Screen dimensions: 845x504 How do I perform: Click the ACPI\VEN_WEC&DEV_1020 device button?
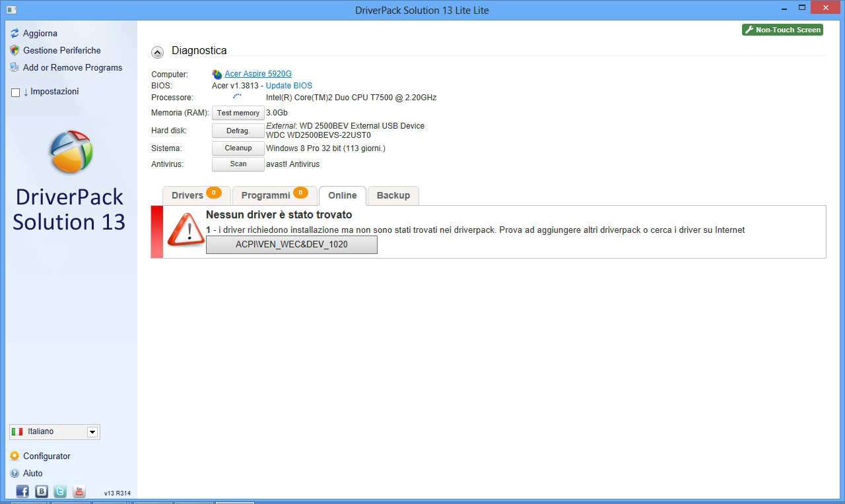click(x=292, y=244)
